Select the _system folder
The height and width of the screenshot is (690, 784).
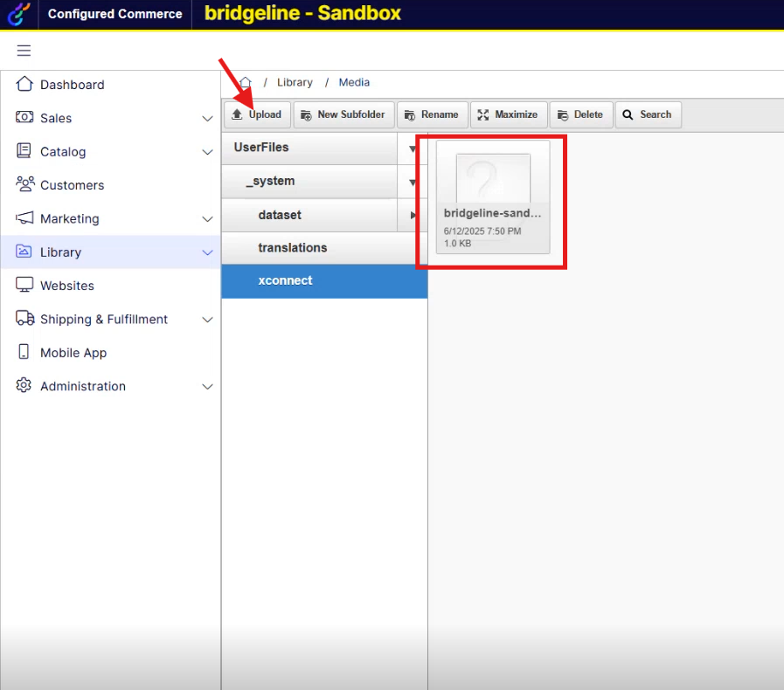(x=309, y=182)
